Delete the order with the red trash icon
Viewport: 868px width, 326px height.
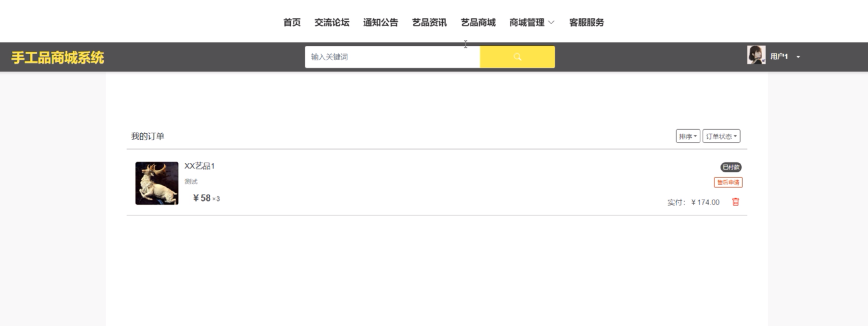click(736, 202)
